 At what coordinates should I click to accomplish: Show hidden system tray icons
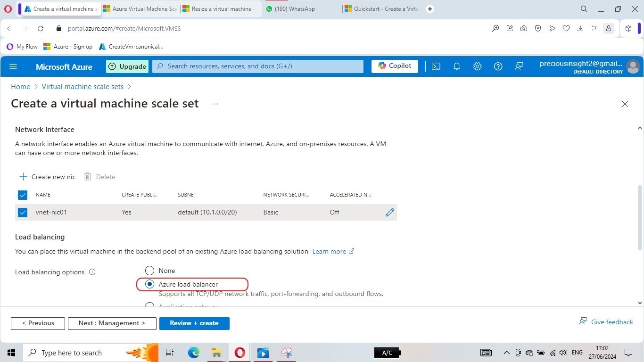(507, 353)
